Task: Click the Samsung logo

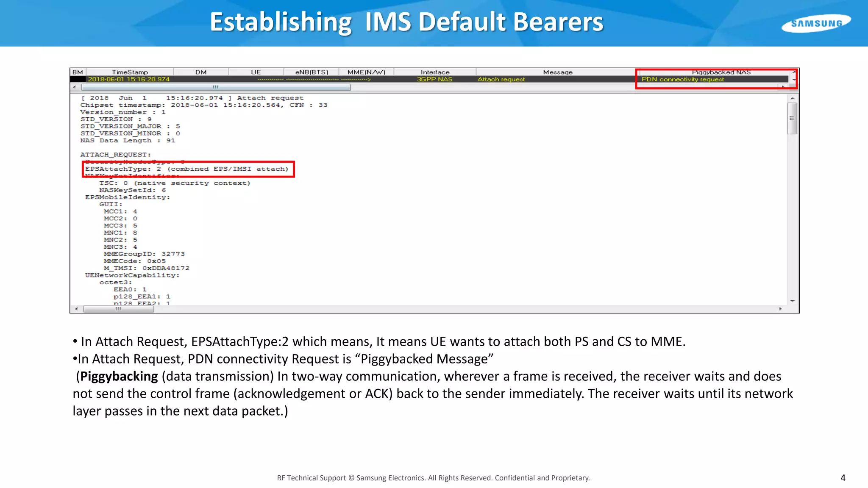Action: click(x=816, y=23)
